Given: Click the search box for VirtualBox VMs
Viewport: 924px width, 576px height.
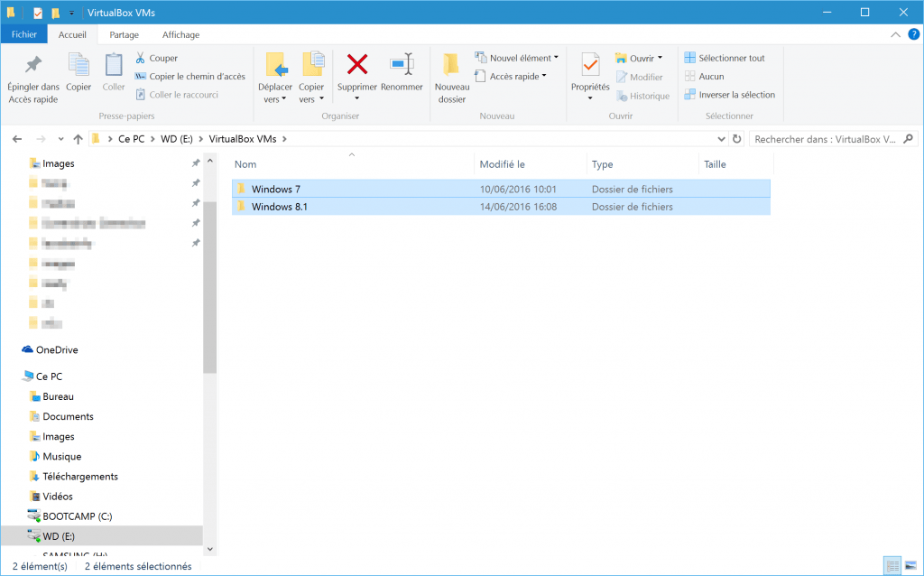Looking at the screenshot, I should pos(825,139).
